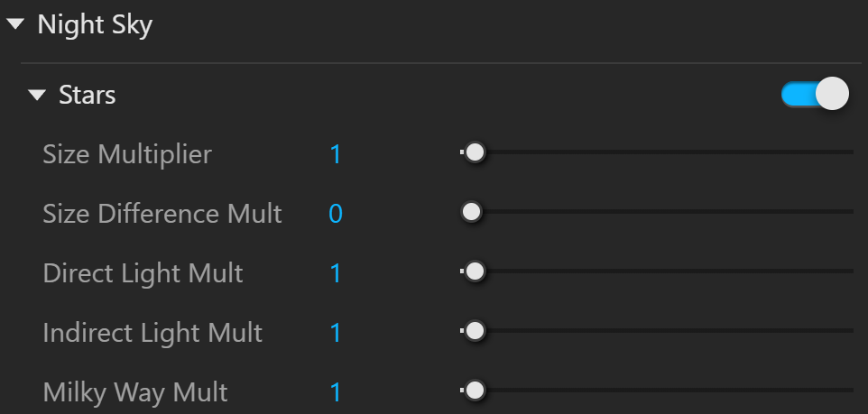
Task: Click the Size Difference Mult slider handle
Action: (x=471, y=212)
